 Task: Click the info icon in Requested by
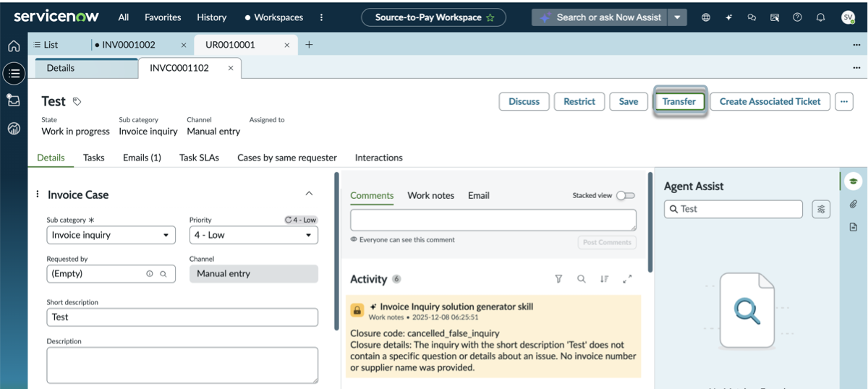click(150, 274)
